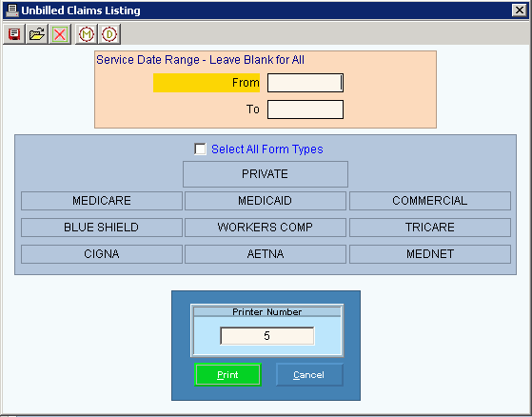
Task: Click the green Print button
Action: (x=227, y=374)
